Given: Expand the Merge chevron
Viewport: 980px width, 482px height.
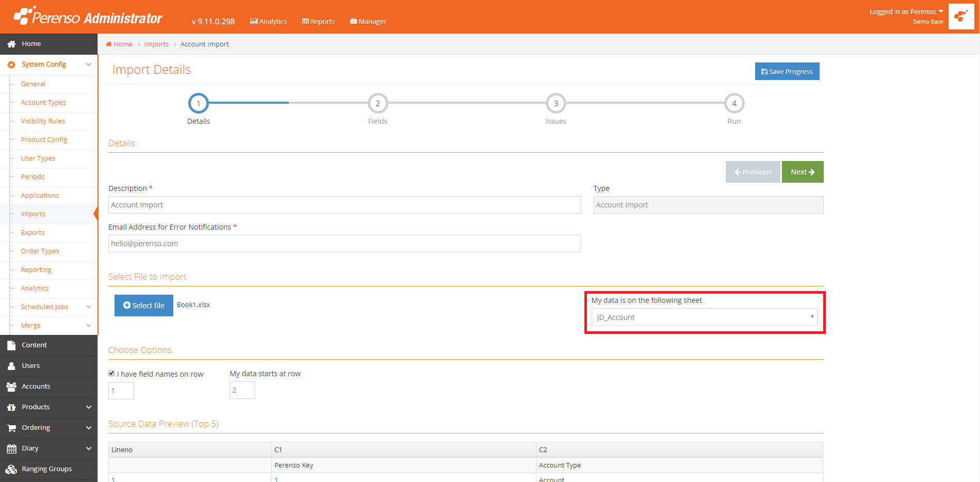Looking at the screenshot, I should 89,326.
